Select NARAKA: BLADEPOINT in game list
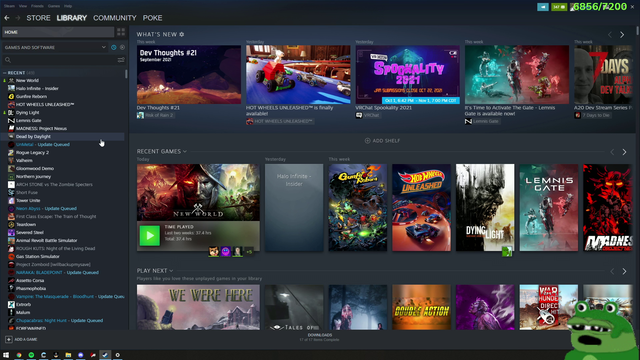 tap(63, 272)
